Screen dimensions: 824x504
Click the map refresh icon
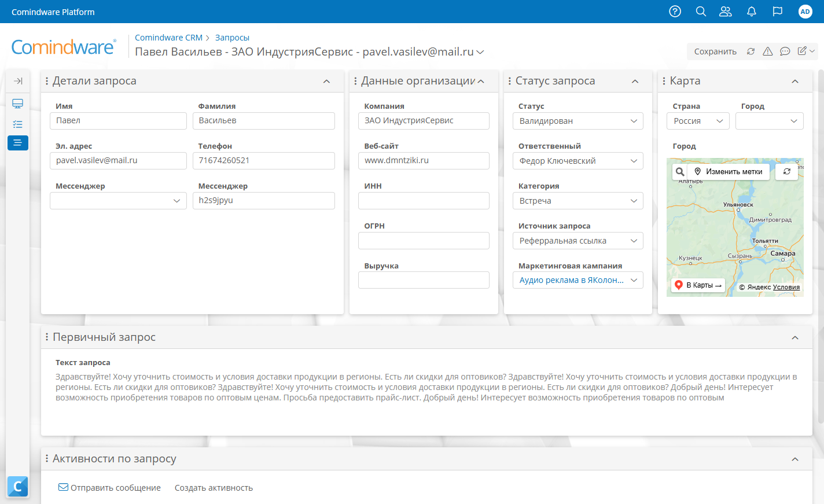point(787,172)
